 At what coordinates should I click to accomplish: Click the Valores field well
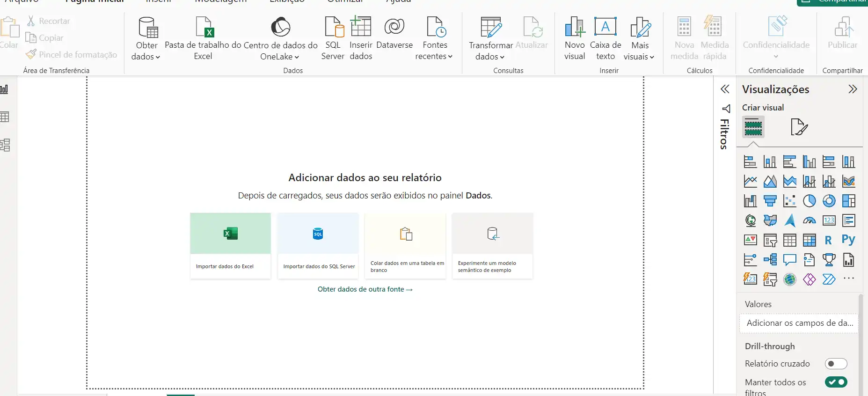pyautogui.click(x=799, y=323)
